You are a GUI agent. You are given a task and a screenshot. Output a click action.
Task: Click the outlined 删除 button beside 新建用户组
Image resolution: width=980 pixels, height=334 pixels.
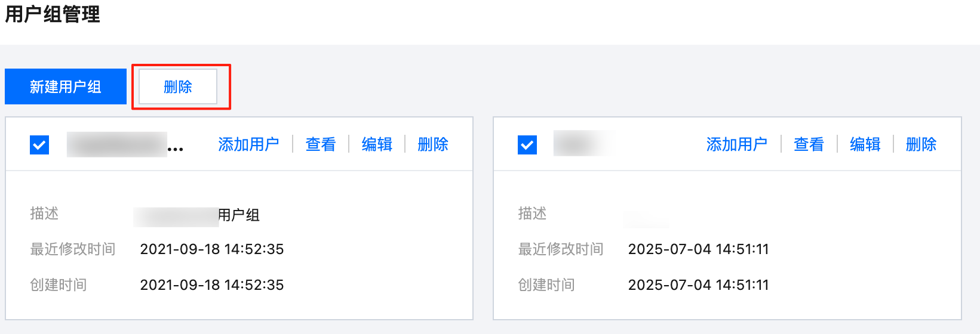coord(178,86)
